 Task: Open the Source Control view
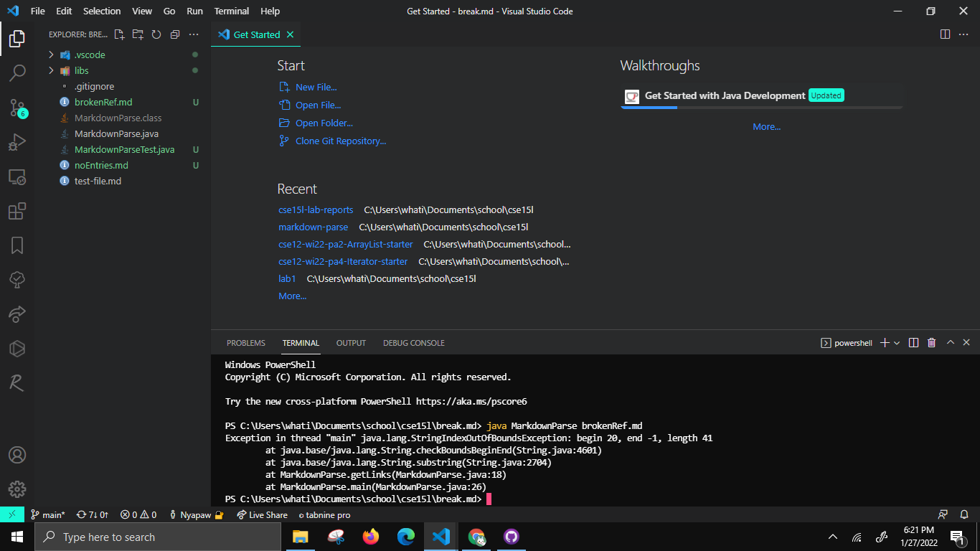pos(17,108)
